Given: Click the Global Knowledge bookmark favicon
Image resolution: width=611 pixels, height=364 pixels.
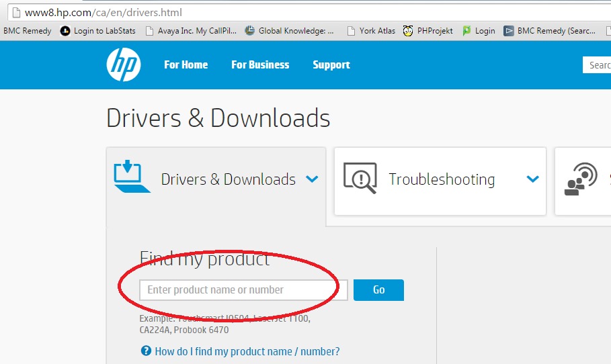Looking at the screenshot, I should [x=249, y=31].
